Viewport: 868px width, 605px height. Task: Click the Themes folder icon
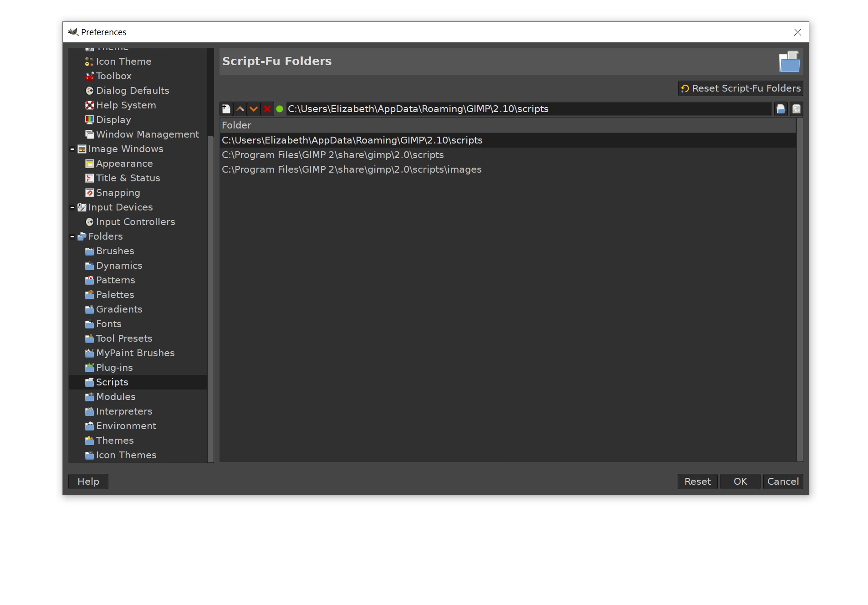click(x=89, y=441)
